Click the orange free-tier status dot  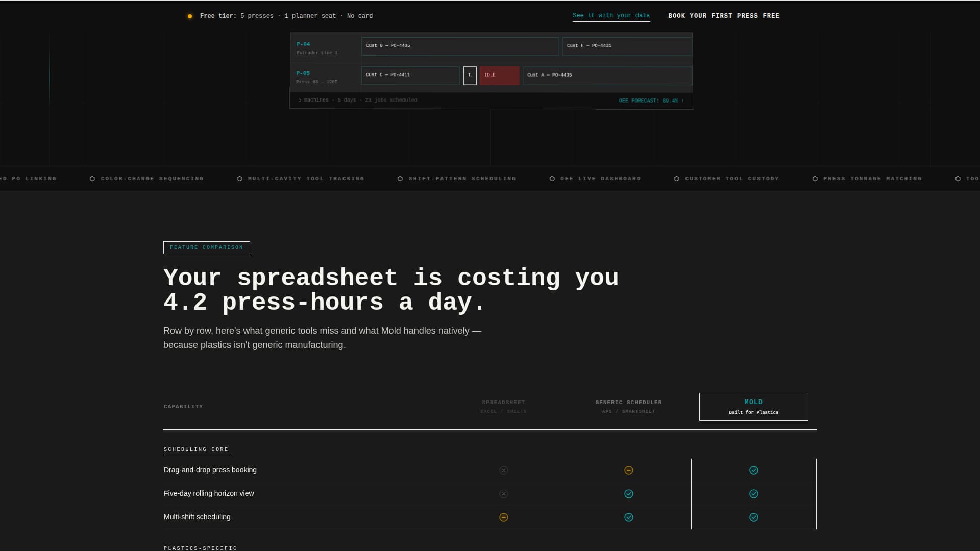coord(190,16)
